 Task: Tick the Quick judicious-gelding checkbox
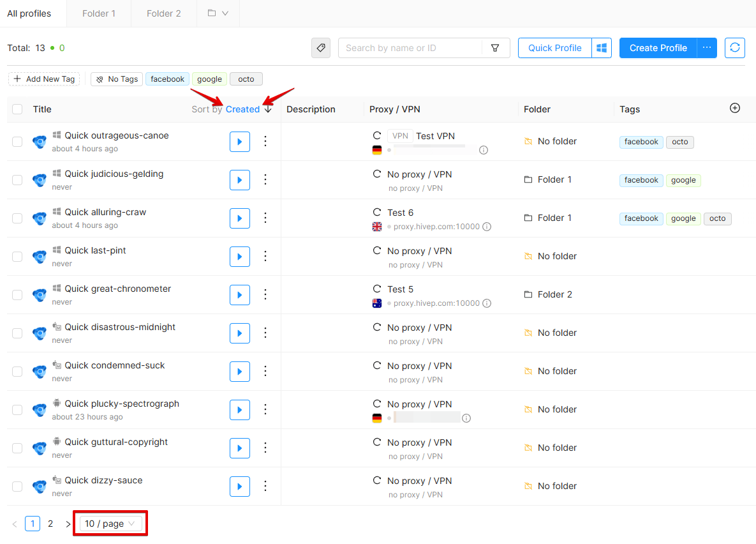[x=17, y=180]
